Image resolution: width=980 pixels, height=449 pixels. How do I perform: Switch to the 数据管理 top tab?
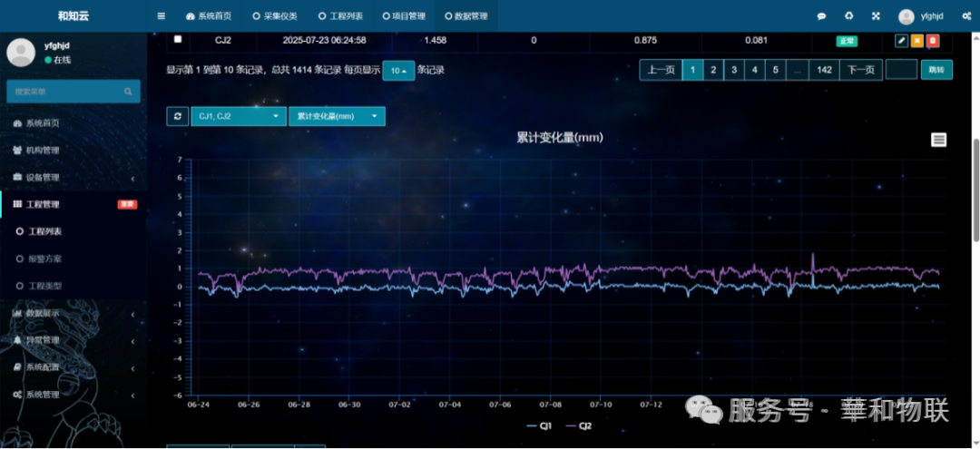pyautogui.click(x=466, y=16)
